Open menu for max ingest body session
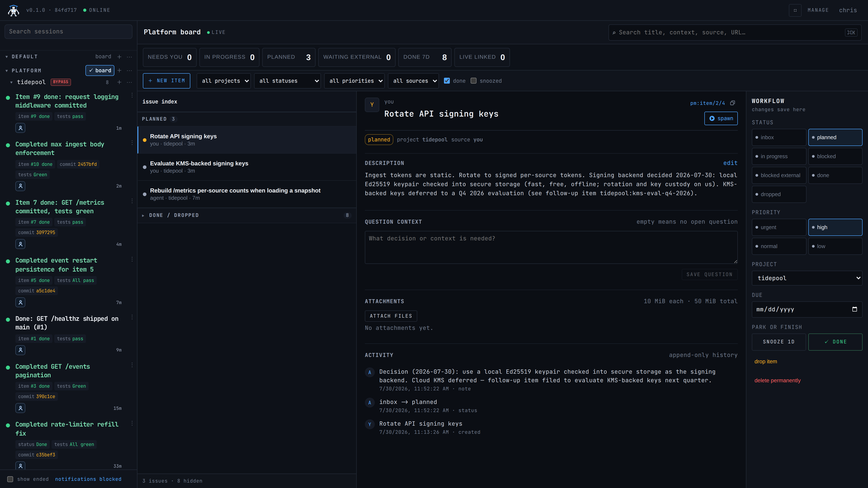Viewport: 868px width, 488px height. 132,143
